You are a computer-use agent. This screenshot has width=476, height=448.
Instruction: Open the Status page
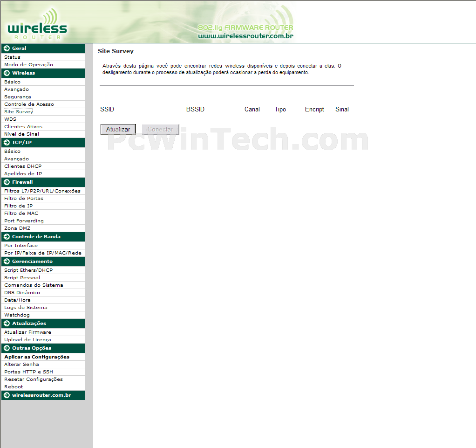(x=12, y=57)
